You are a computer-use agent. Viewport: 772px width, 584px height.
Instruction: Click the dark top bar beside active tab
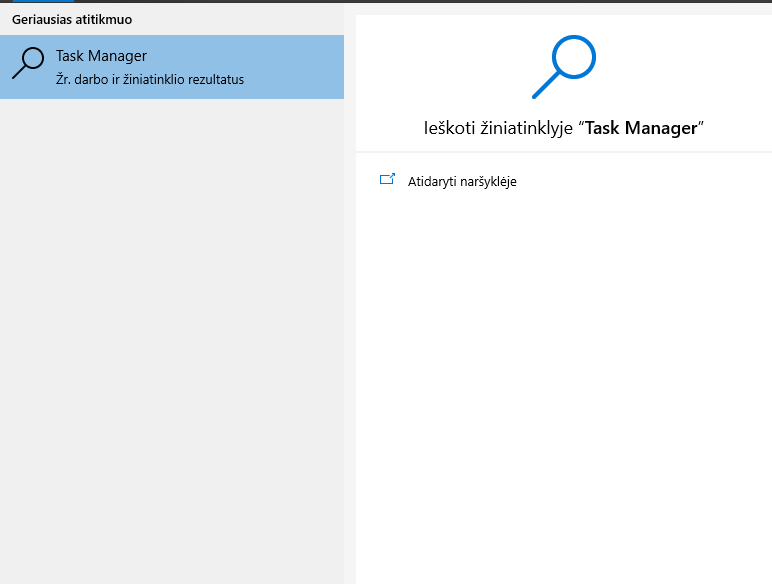click(x=422, y=1)
